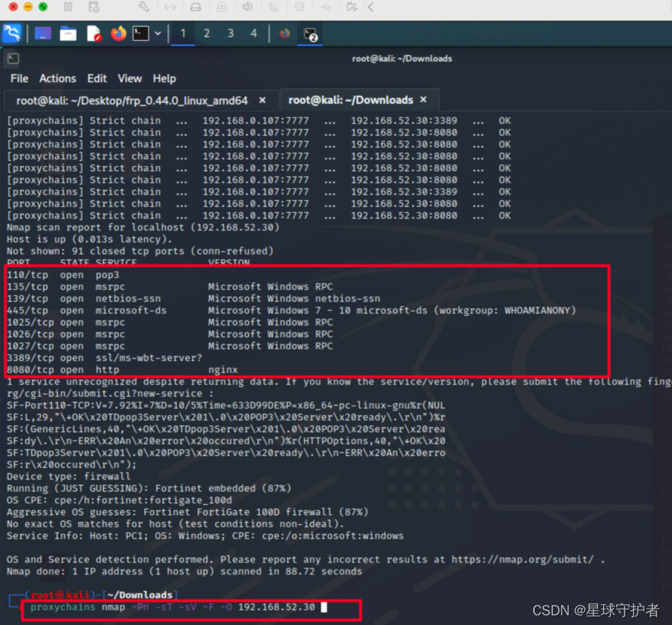This screenshot has height=625, width=672.
Task: Click the 1026/tcp msrpc row
Action: point(170,334)
